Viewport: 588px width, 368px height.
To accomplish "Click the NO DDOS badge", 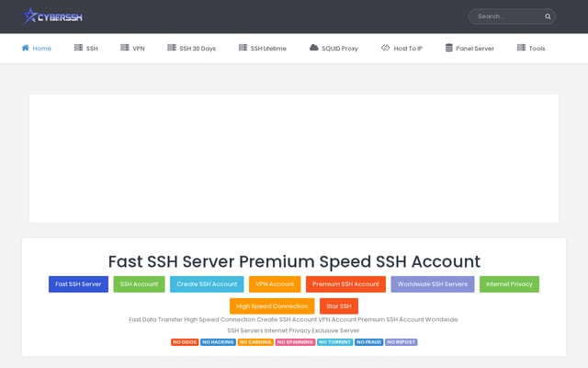I will [185, 342].
